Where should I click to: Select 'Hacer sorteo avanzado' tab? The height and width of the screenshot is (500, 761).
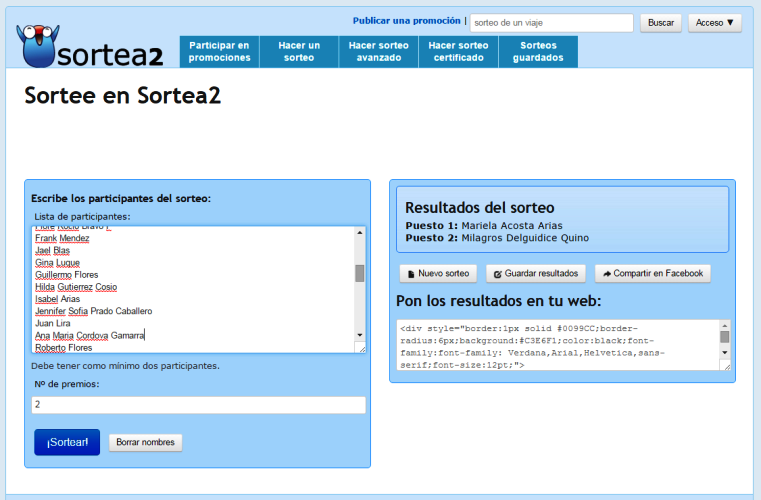point(379,51)
